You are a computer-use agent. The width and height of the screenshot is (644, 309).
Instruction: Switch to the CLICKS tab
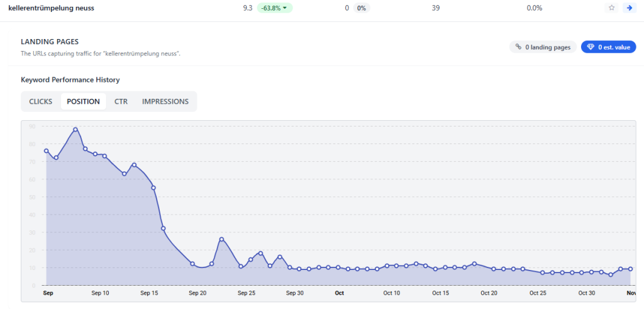tap(41, 101)
